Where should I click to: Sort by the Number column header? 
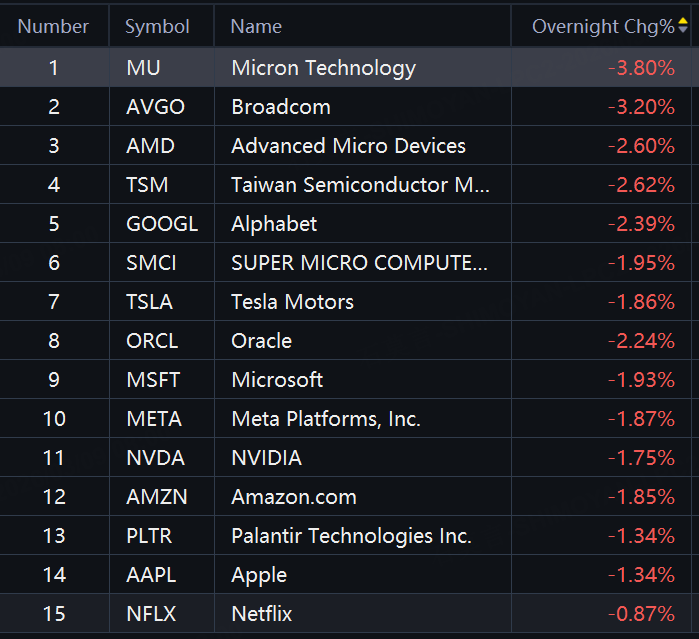(53, 27)
